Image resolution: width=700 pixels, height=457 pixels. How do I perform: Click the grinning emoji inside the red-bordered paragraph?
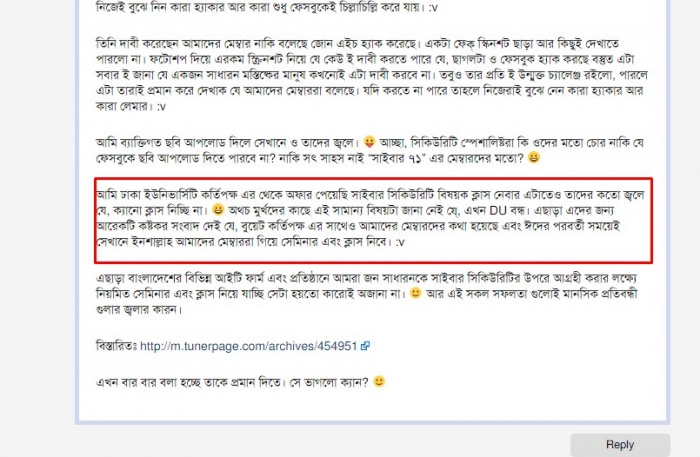218,209
